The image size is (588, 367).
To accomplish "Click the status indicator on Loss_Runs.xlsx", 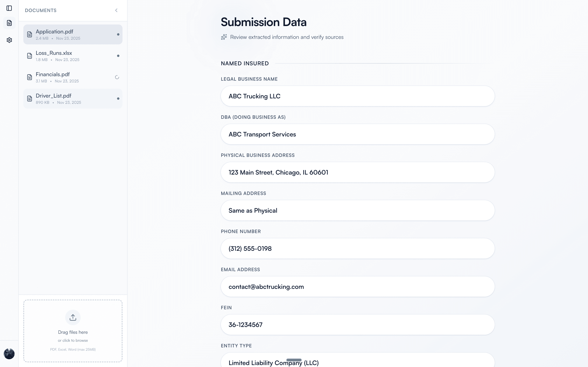I will pyautogui.click(x=118, y=56).
